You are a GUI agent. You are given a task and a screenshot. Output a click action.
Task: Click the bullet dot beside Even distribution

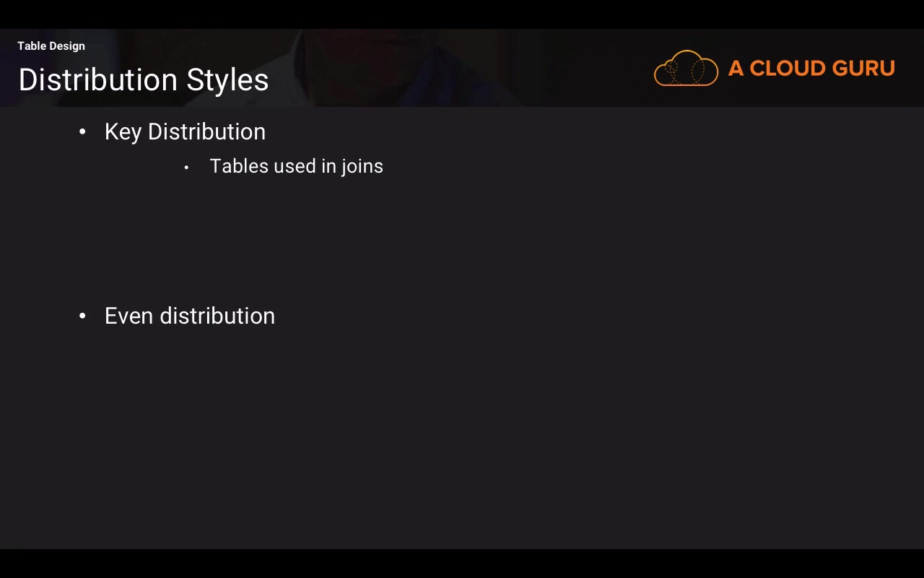point(82,316)
